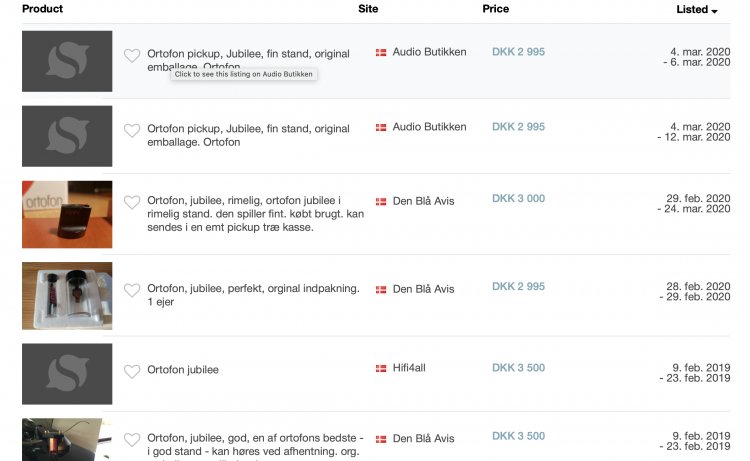Favorite the Ortofon 'rimelig' Den Blå Avis listing

[132, 203]
